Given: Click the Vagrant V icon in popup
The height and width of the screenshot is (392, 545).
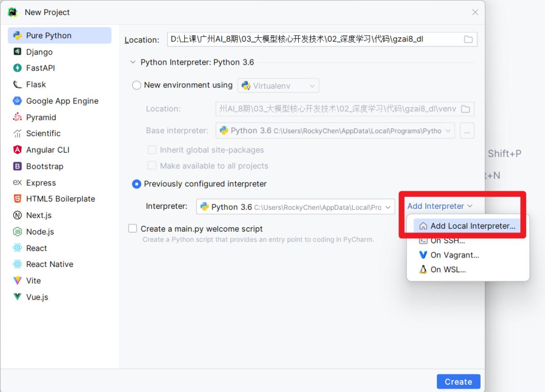Looking at the screenshot, I should pyautogui.click(x=423, y=255).
